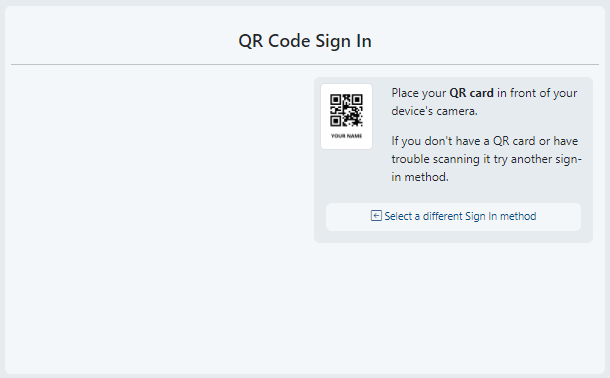Click the sample QR code image

click(x=346, y=110)
